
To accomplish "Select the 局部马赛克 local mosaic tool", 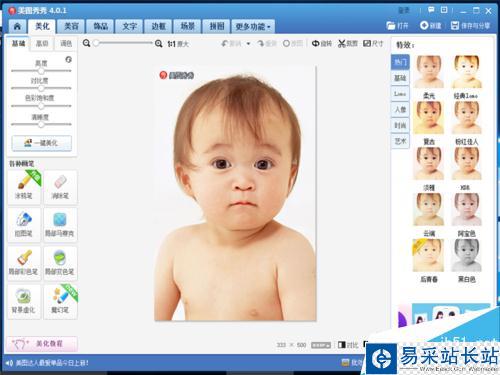I will click(60, 225).
